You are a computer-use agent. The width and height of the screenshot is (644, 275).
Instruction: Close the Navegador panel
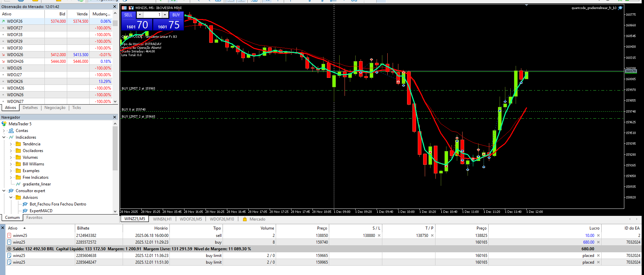point(115,117)
